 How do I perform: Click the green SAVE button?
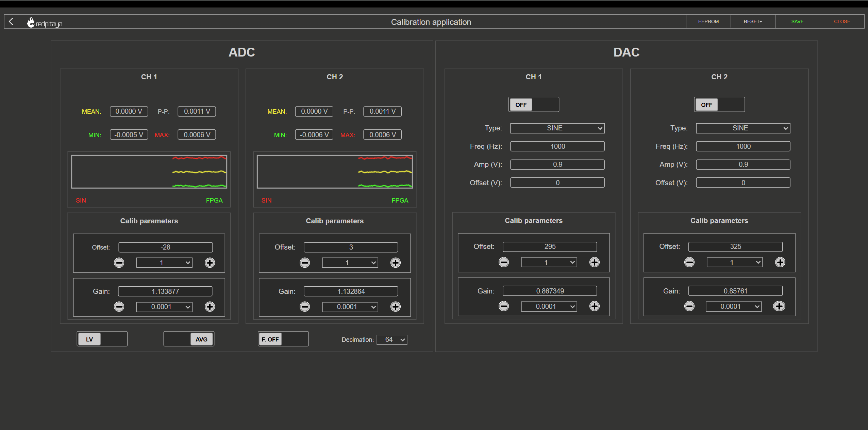[798, 21]
